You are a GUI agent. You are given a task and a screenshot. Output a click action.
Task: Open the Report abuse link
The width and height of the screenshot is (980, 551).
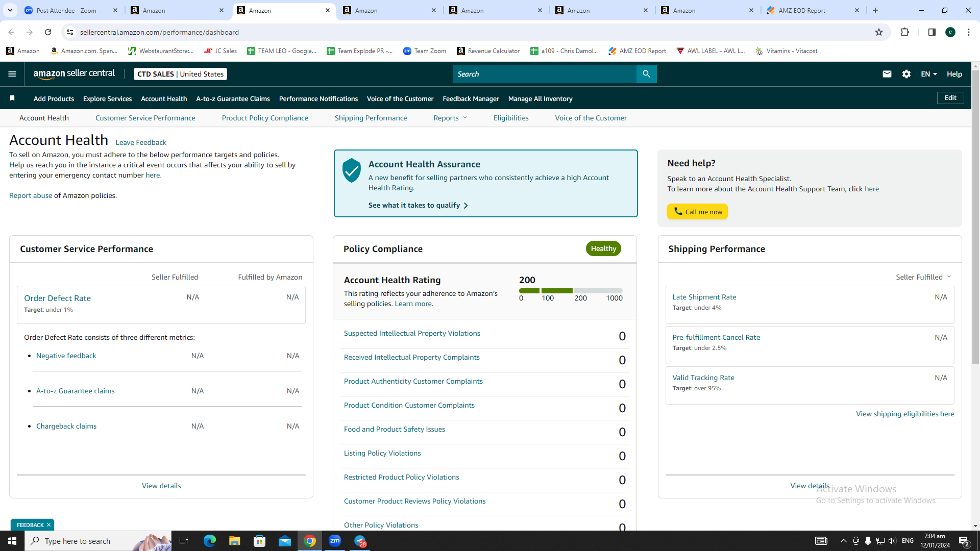(31, 195)
